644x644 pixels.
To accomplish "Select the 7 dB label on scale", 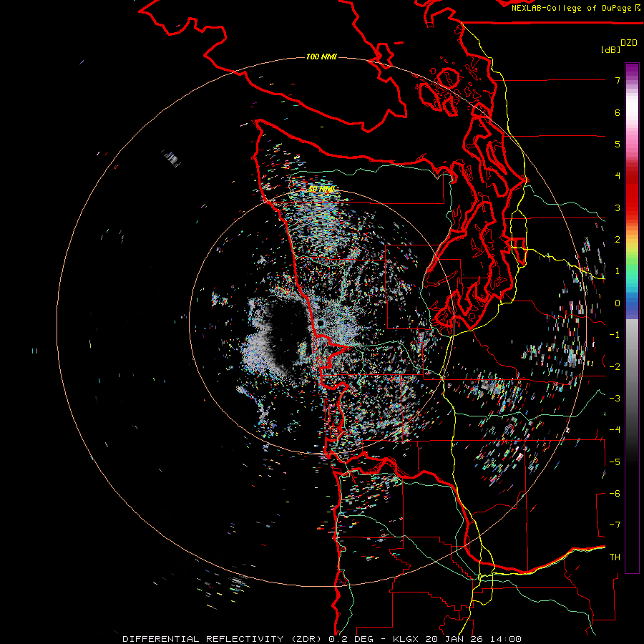I will point(618,80).
